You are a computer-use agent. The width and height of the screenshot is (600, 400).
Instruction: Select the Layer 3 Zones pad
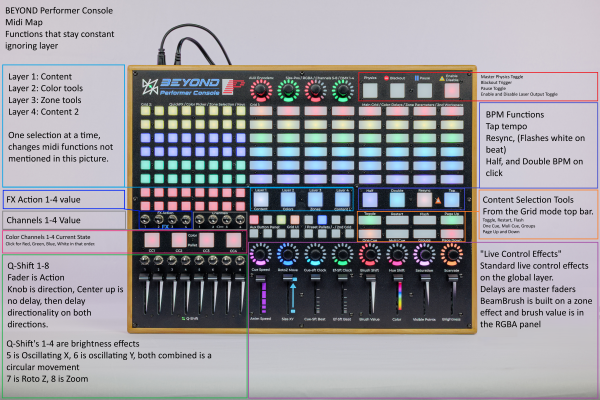point(315,198)
